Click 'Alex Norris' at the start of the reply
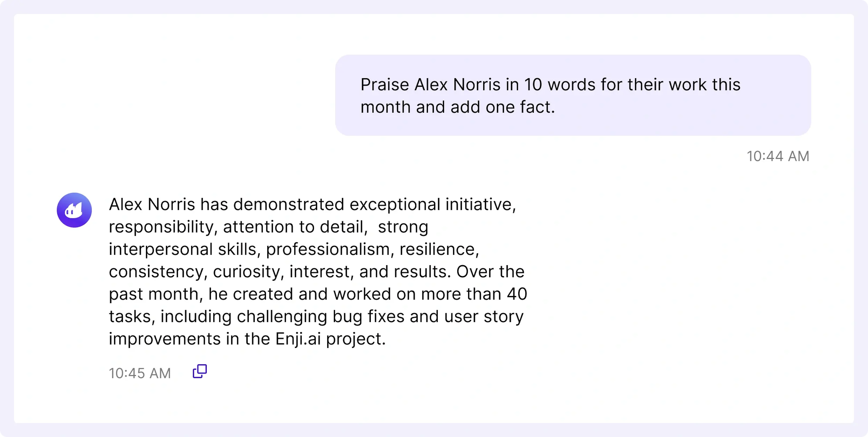 (x=152, y=204)
